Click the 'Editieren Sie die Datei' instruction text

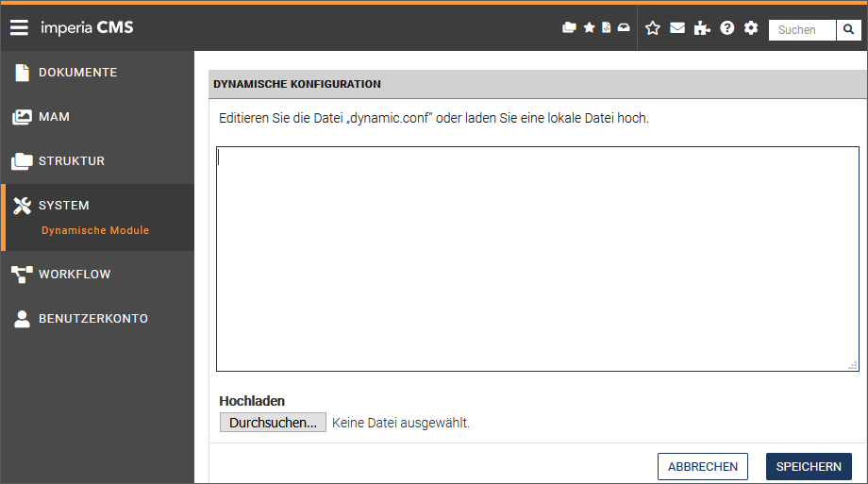(x=434, y=118)
